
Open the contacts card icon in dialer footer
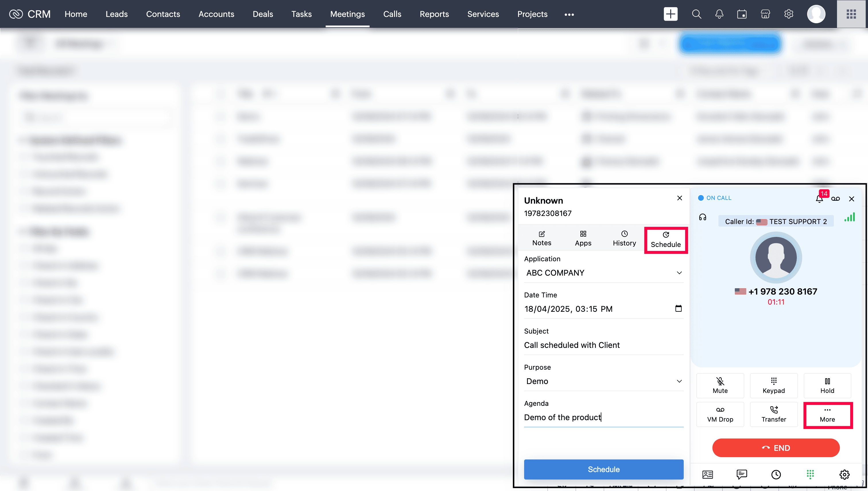click(x=707, y=474)
